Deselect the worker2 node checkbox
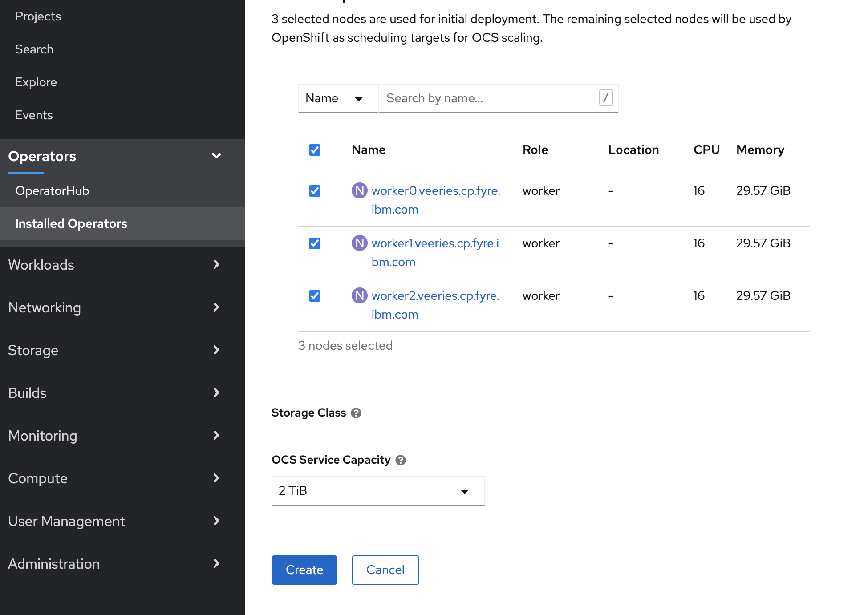Image resolution: width=868 pixels, height=615 pixels. [x=315, y=296]
